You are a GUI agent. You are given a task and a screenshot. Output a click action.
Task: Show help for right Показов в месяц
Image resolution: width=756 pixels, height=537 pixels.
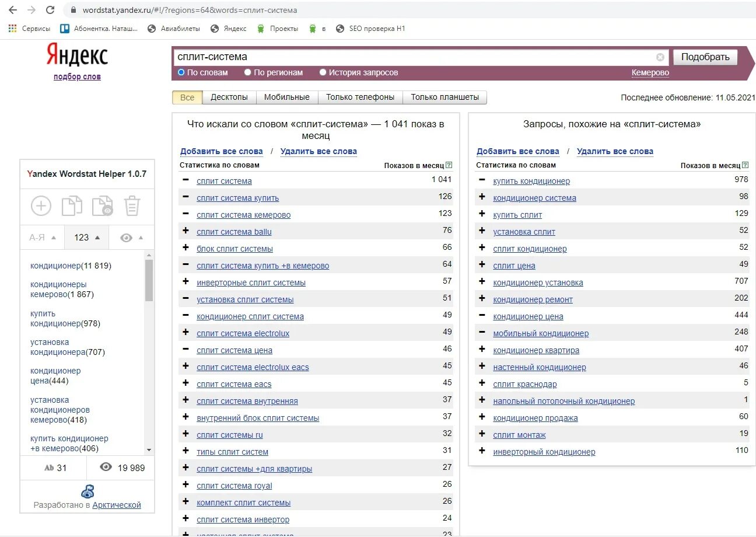coord(745,165)
